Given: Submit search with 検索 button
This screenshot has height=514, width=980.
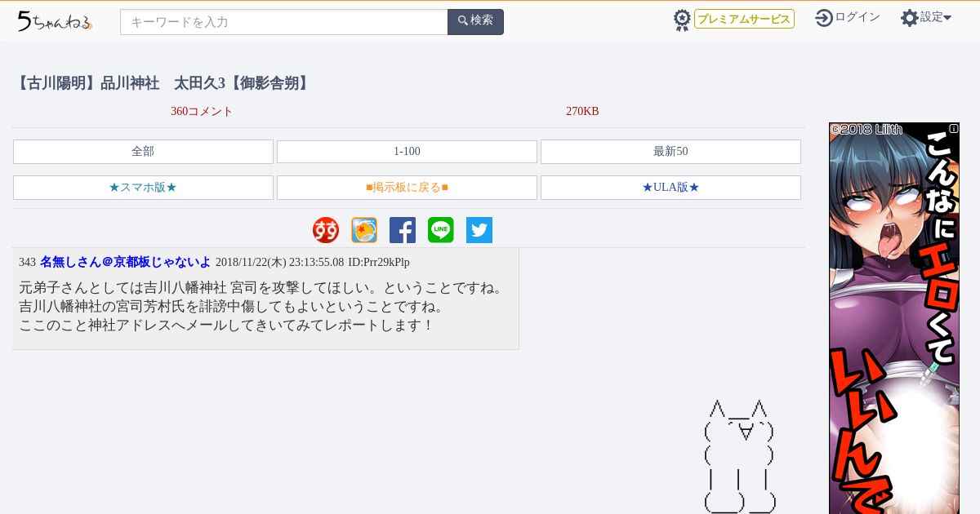Looking at the screenshot, I should pos(475,22).
